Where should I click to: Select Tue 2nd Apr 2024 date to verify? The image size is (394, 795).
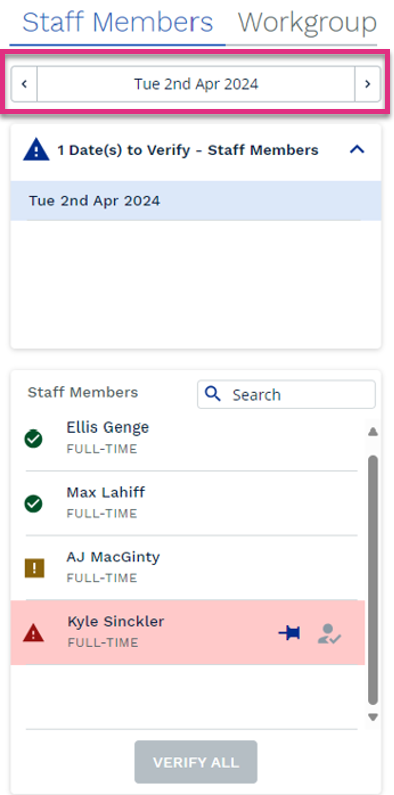tap(196, 201)
